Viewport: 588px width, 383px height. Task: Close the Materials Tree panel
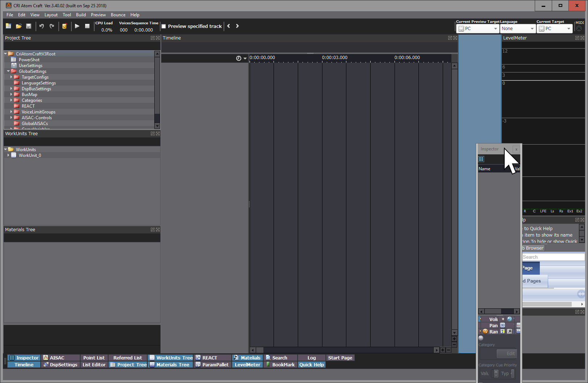point(158,229)
